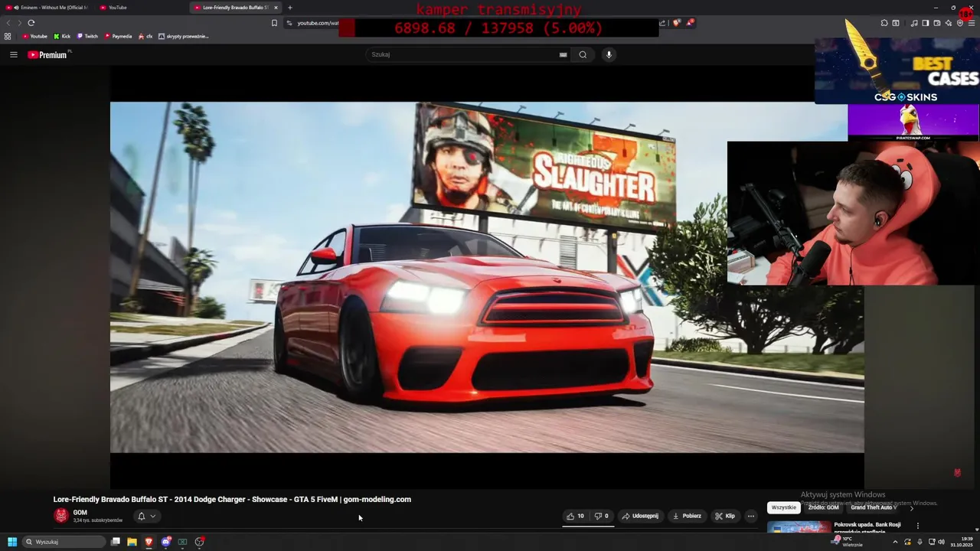Reload the page with browser refresh icon
Viewport: 980px width, 551px height.
pos(31,23)
